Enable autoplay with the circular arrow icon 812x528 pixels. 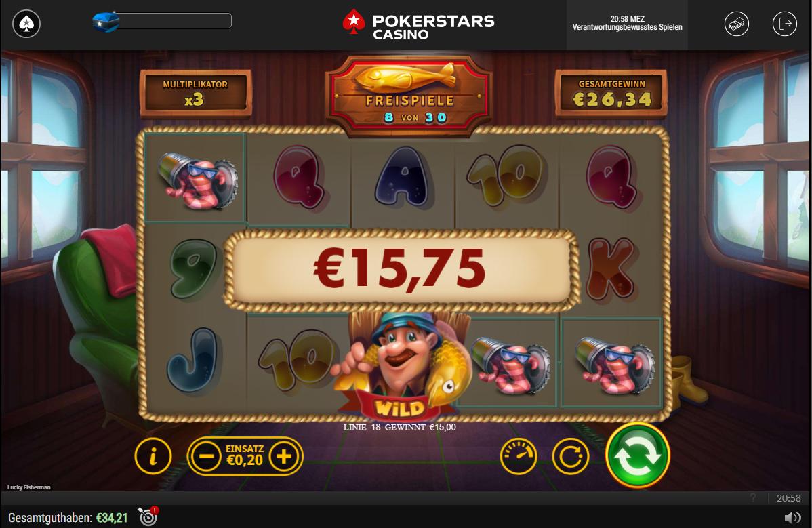point(571,456)
